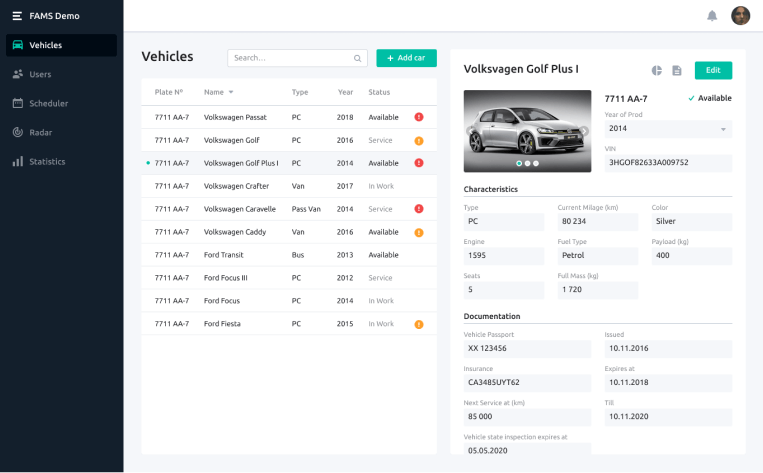763x473 pixels.
Task: Click the hamburger menu icon beside FAMS Demo
Action: (x=17, y=16)
